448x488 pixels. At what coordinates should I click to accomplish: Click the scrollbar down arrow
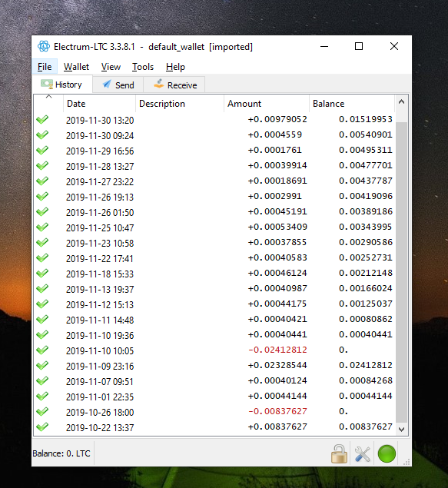[x=402, y=430]
